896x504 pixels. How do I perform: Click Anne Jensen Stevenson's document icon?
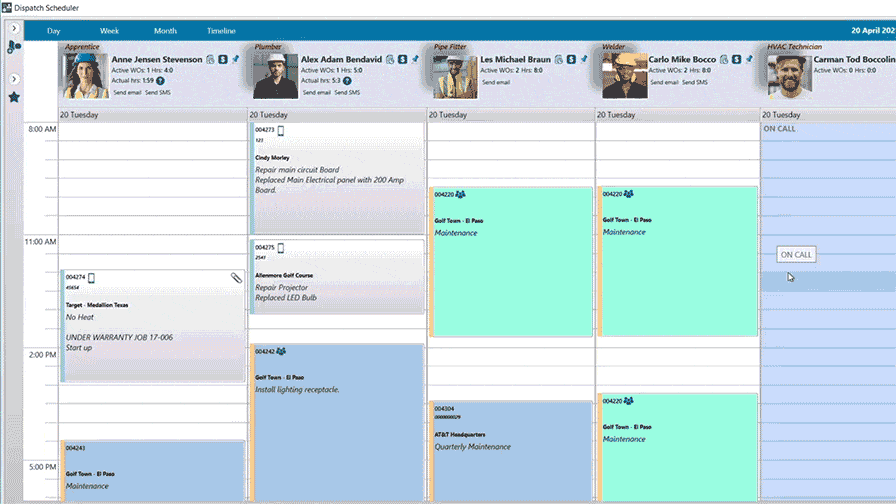coord(210,59)
